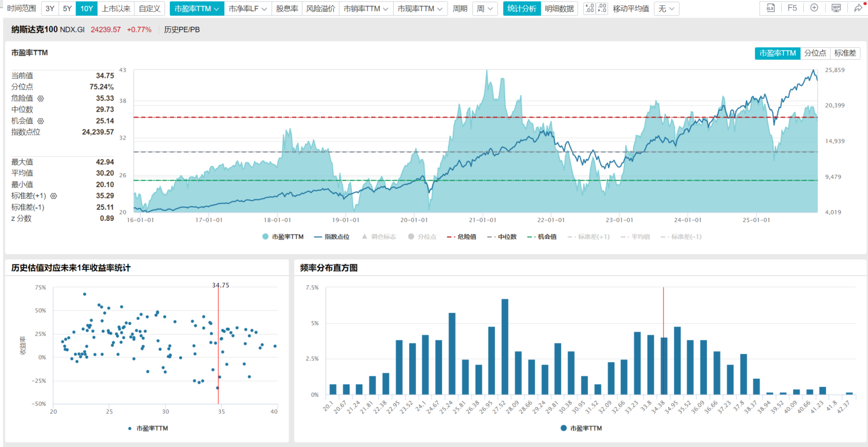The width and height of the screenshot is (868, 447).
Task: Click the circled plus add icon
Action: (x=814, y=8)
